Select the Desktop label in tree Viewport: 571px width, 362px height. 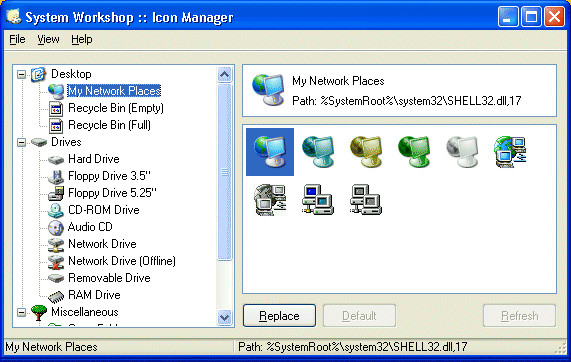[x=71, y=74]
